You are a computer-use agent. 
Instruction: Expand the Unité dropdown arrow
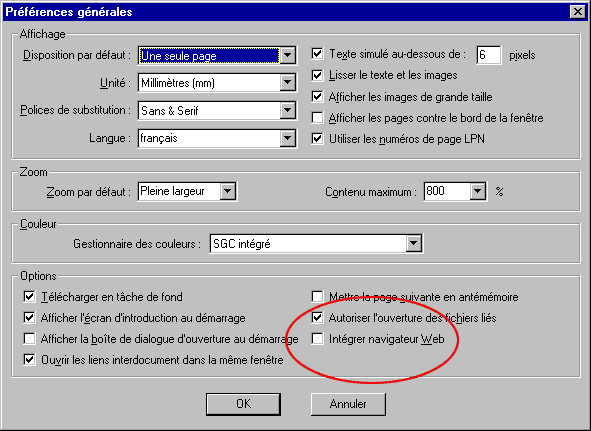point(288,83)
